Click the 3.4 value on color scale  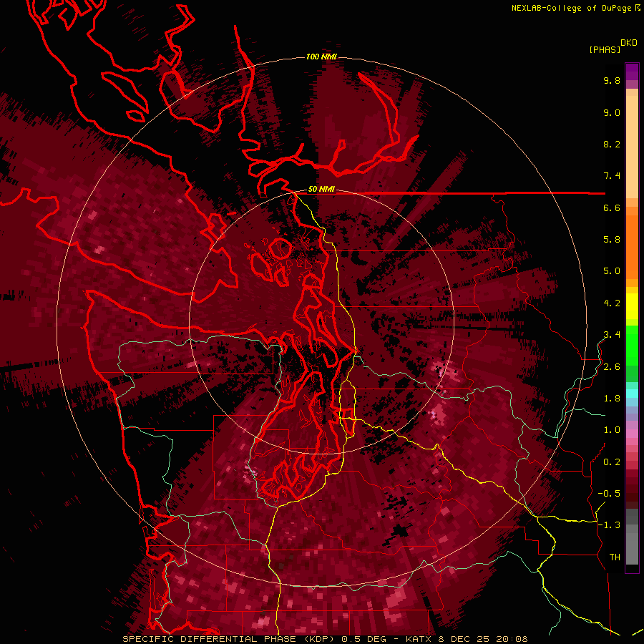(x=611, y=335)
